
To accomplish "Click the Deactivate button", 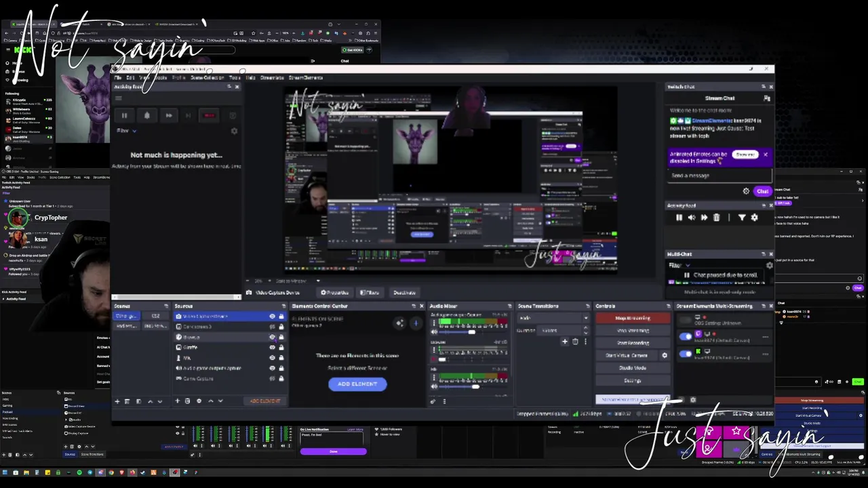I will coord(404,293).
